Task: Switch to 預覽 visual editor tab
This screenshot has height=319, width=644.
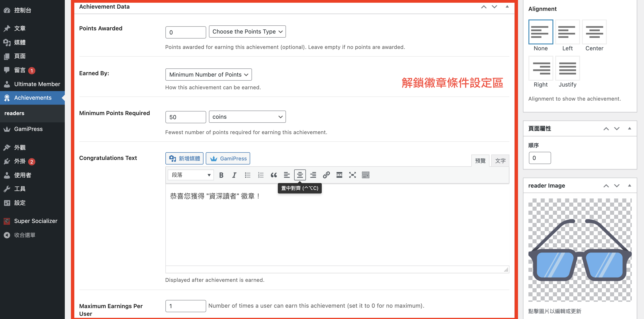Action: coord(480,161)
